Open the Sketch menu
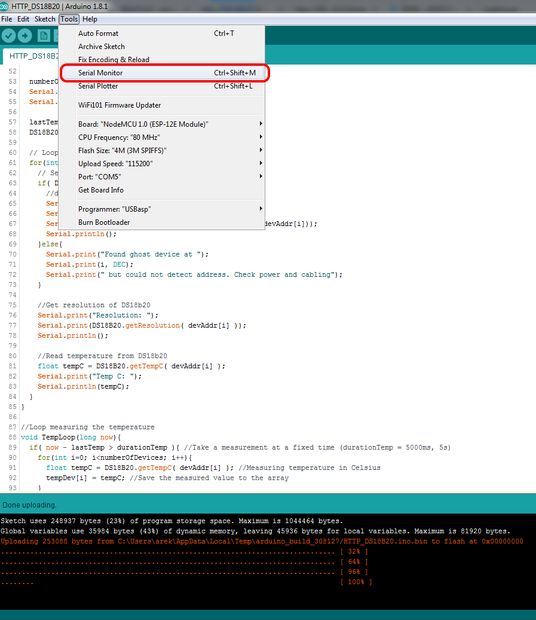The width and height of the screenshot is (536, 620). click(45, 19)
